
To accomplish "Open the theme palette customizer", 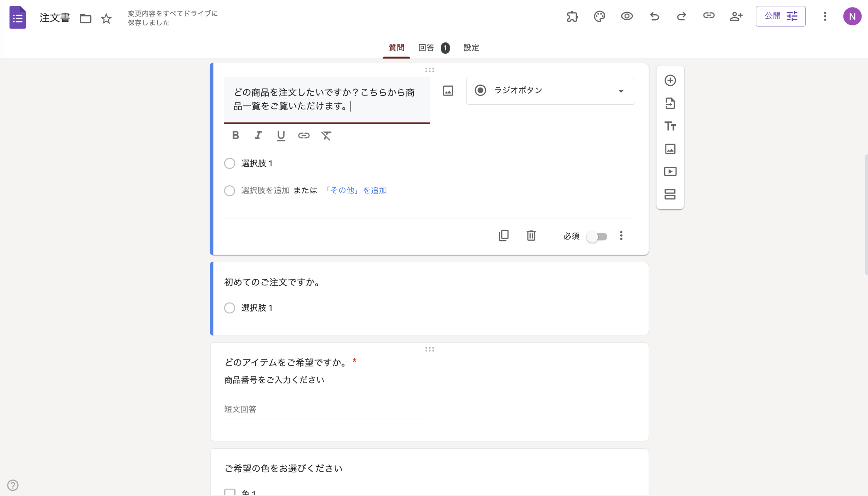I will pyautogui.click(x=599, y=16).
